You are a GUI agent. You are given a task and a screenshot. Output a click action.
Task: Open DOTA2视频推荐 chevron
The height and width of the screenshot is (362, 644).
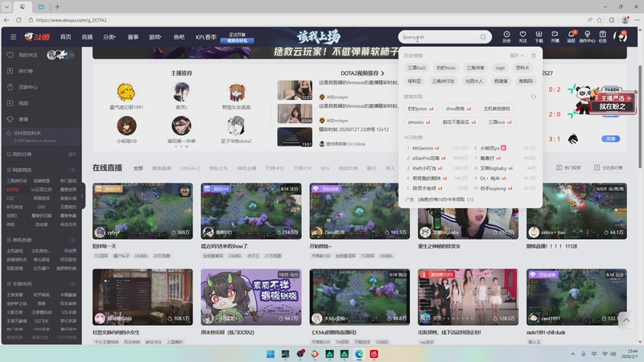383,73
